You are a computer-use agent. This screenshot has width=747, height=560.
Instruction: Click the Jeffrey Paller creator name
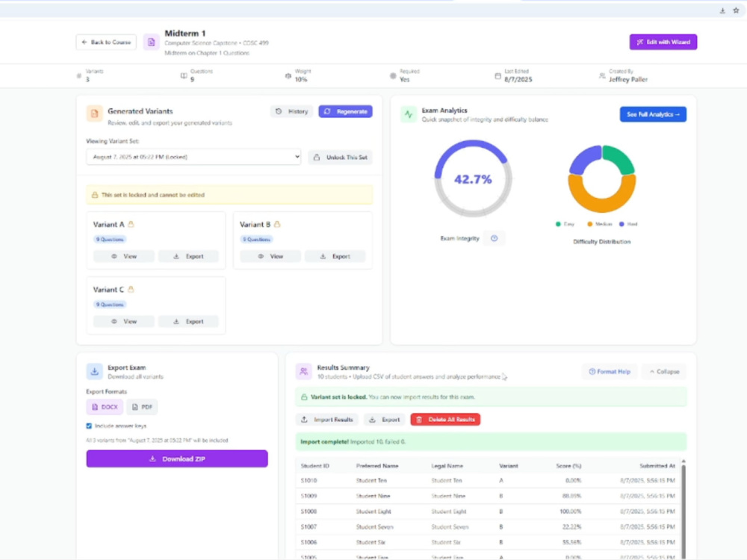click(x=628, y=80)
